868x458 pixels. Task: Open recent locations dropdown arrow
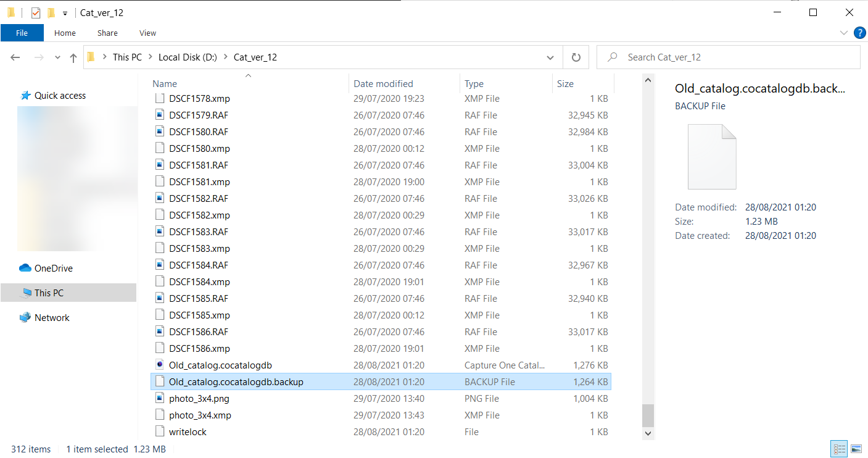click(58, 57)
